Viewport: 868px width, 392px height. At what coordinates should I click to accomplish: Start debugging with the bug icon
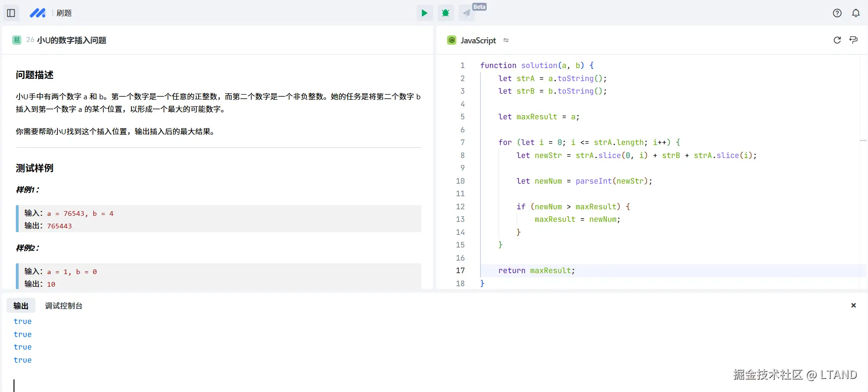(446, 13)
